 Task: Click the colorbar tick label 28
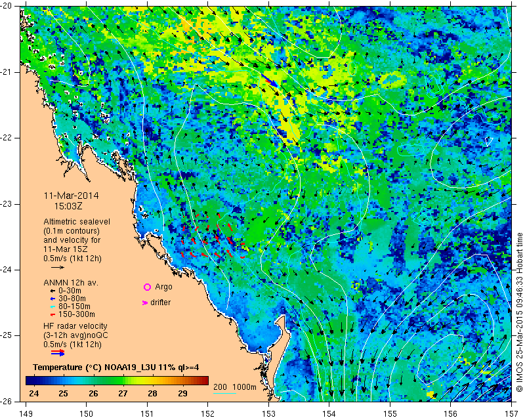coord(153,393)
